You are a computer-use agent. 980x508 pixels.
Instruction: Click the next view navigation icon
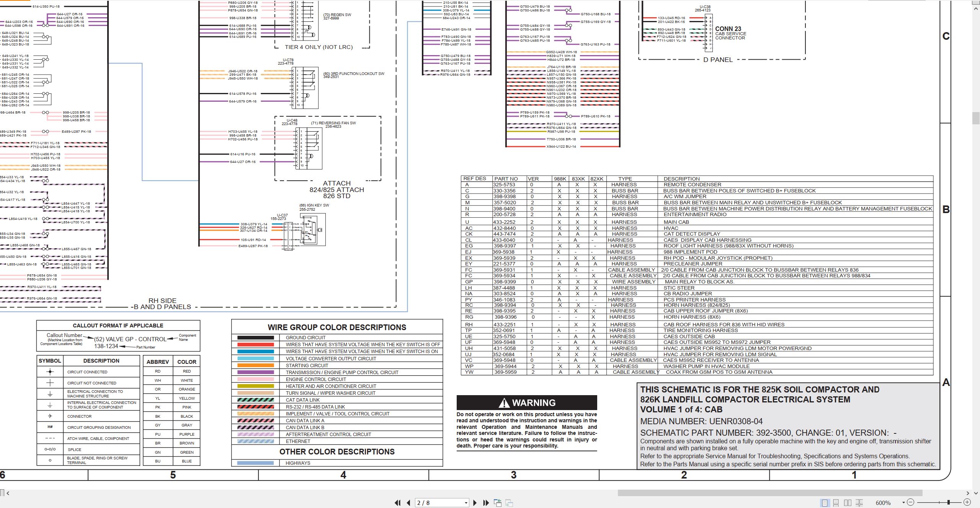[509, 503]
